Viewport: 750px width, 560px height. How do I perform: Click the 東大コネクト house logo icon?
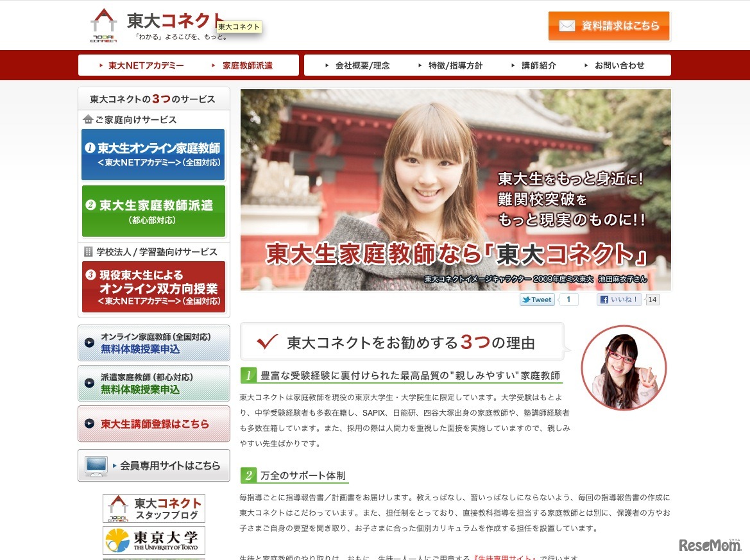coord(102,24)
